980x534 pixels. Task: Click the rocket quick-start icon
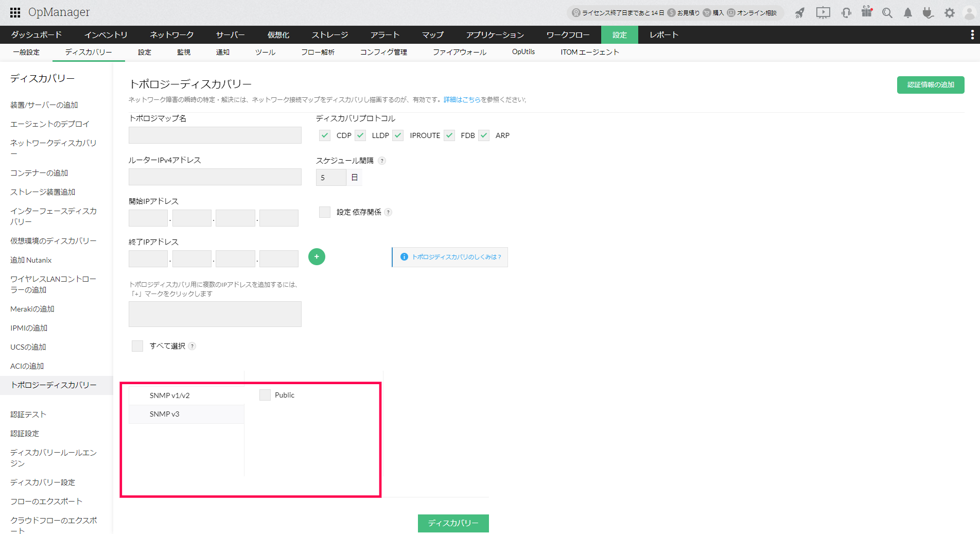tap(799, 13)
